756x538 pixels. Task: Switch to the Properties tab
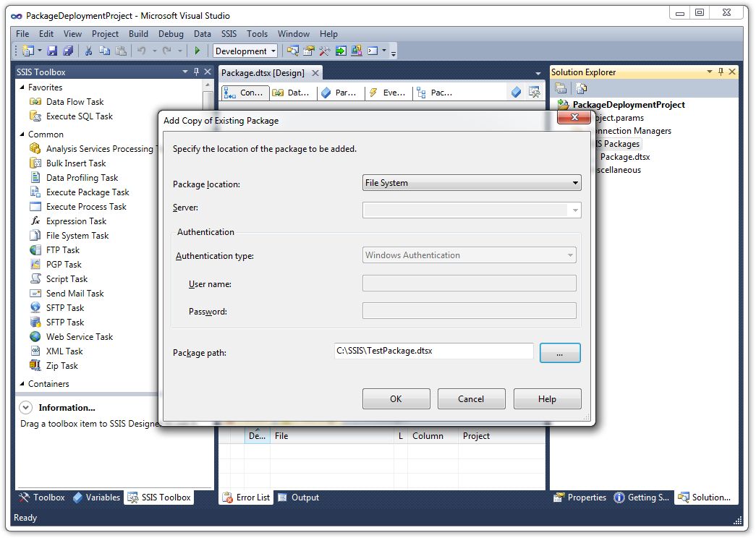[x=580, y=498]
